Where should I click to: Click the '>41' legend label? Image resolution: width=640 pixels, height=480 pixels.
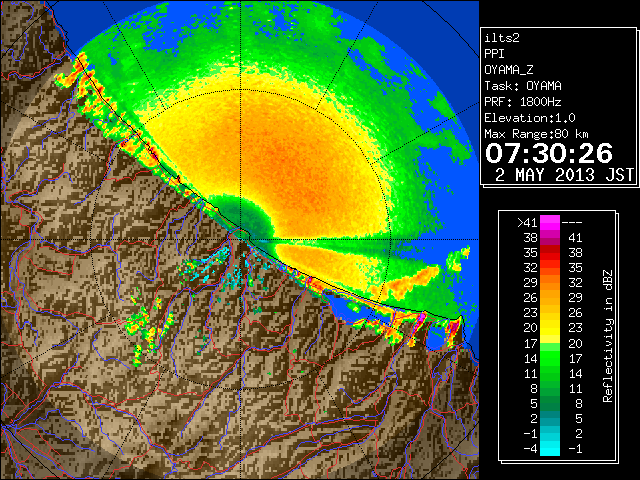[527, 223]
